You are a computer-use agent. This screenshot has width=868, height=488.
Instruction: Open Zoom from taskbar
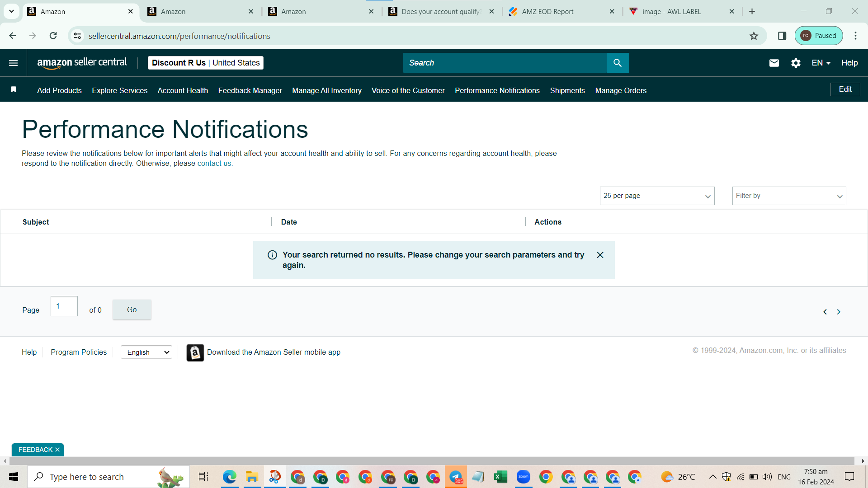coord(523,477)
